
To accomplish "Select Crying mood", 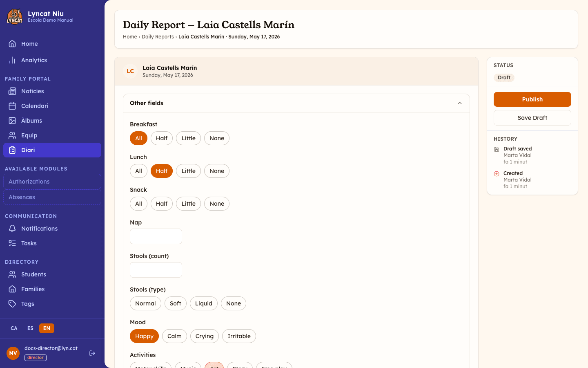I will click(205, 336).
